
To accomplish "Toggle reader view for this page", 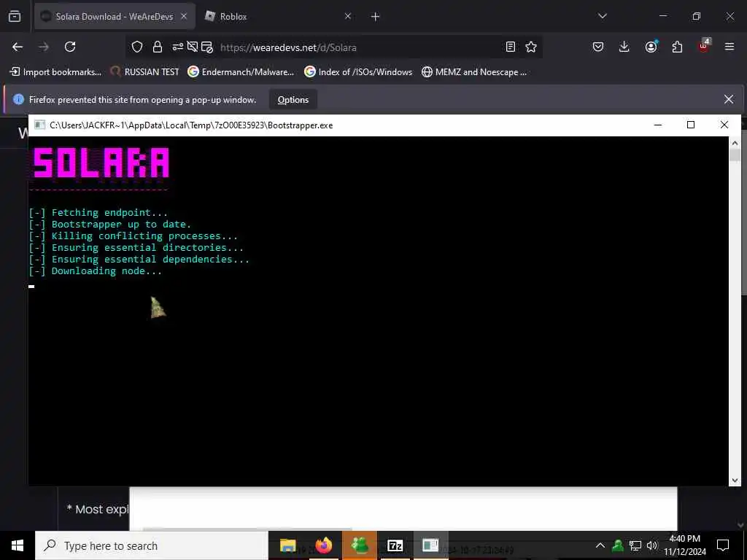I will (510, 47).
